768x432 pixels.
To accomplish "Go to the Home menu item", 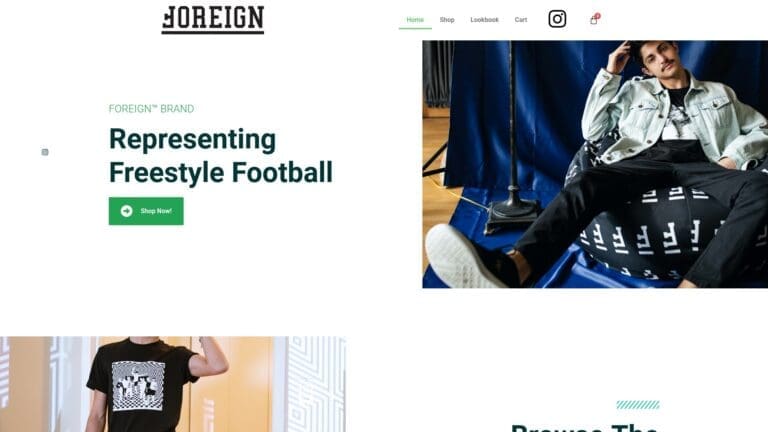I will pos(415,20).
